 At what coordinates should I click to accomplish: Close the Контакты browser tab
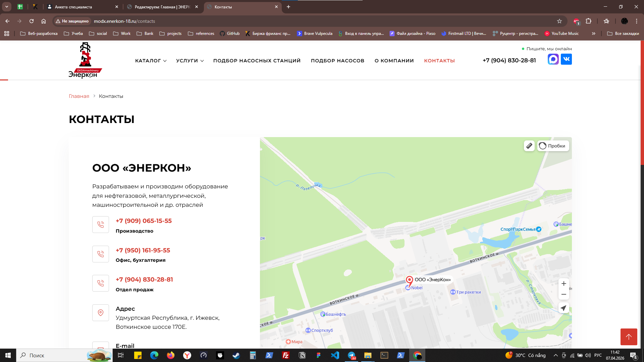276,7
